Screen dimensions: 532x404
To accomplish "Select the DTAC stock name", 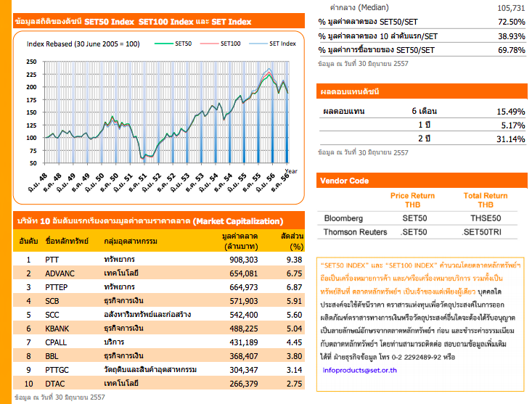I will [x=55, y=384].
